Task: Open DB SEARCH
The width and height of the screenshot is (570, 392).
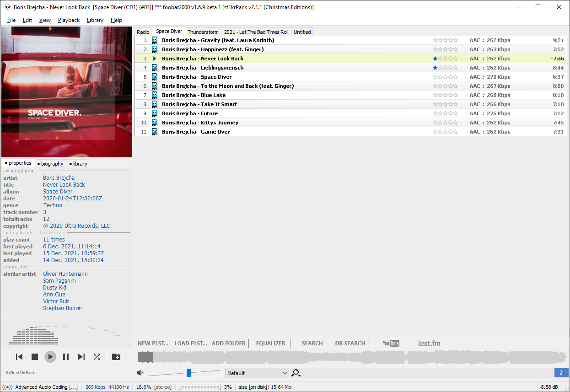Action: click(350, 344)
